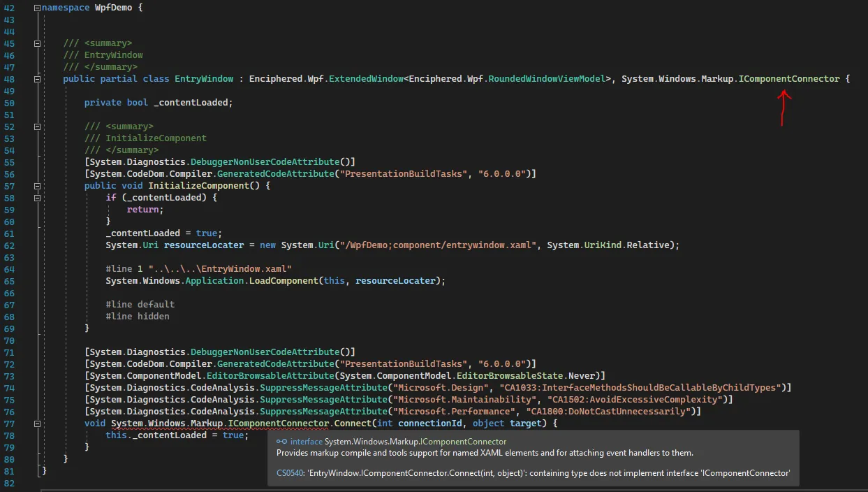Viewport: 868px width, 492px height.
Task: Click line number 62 in the gutter
Action: (10, 245)
